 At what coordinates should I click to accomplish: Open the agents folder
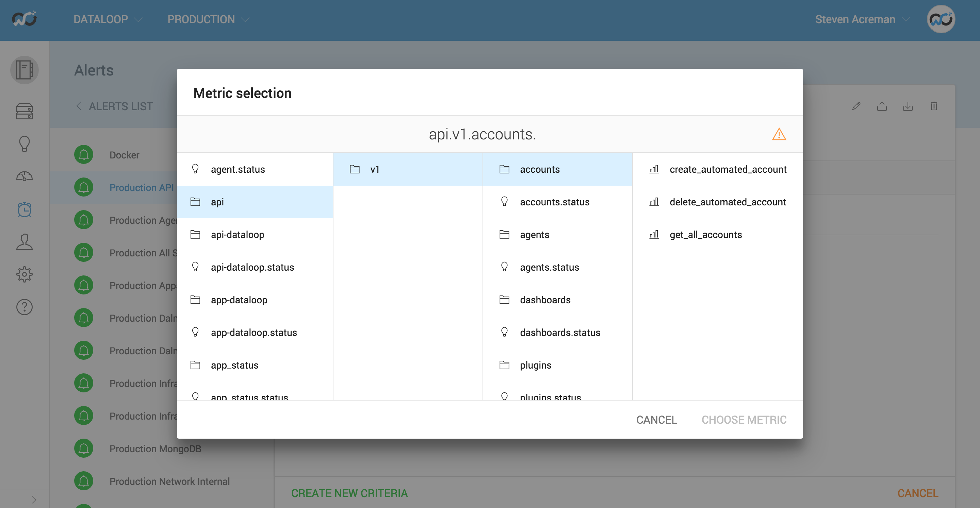click(558, 235)
